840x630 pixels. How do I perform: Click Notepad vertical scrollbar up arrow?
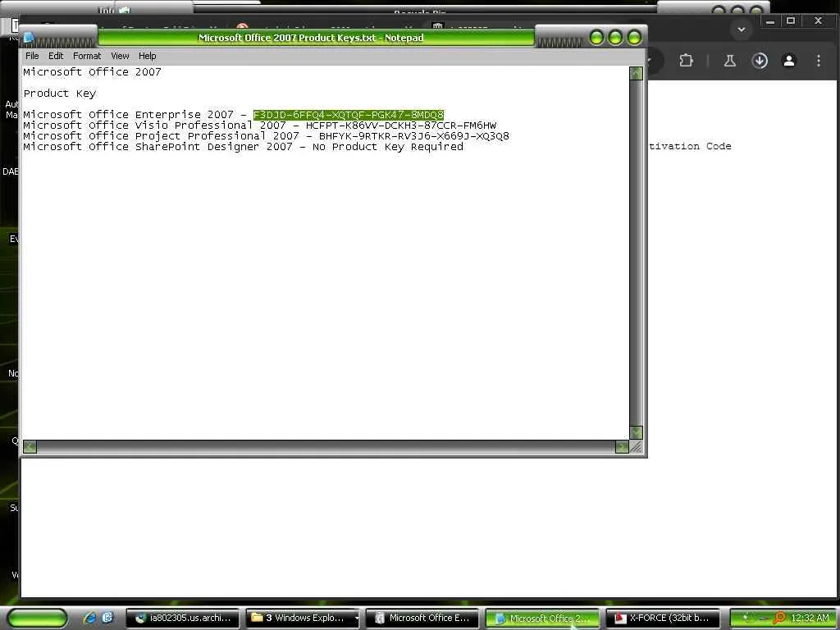(636, 73)
